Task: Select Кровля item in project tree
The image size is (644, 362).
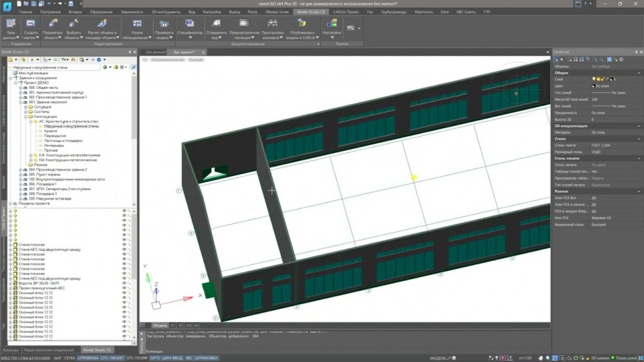Action: 50,131
